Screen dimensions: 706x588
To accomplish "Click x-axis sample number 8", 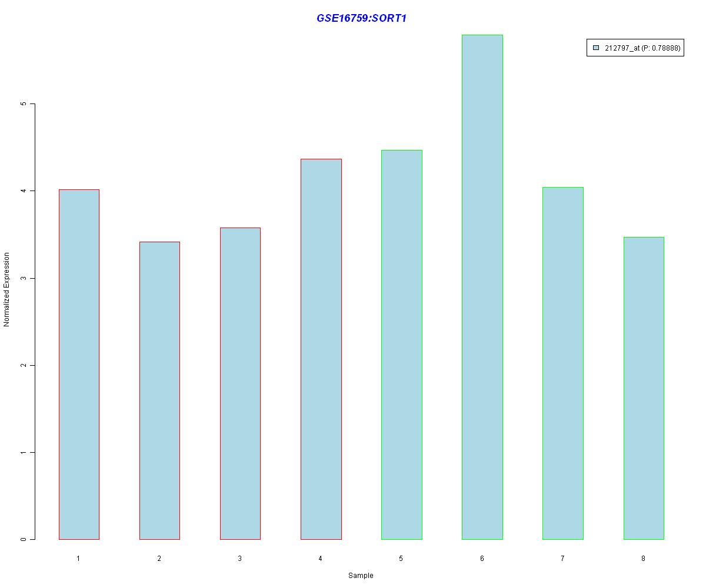I will [643, 558].
